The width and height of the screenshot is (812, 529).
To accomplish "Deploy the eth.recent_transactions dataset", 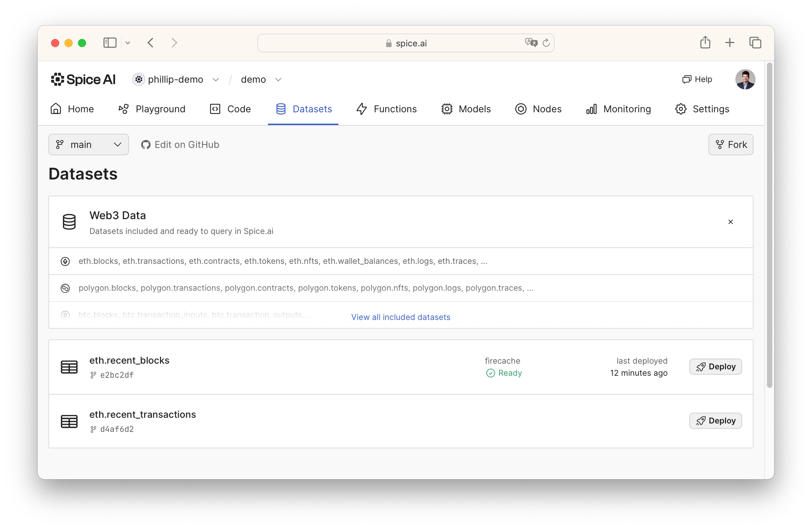I will pos(715,420).
